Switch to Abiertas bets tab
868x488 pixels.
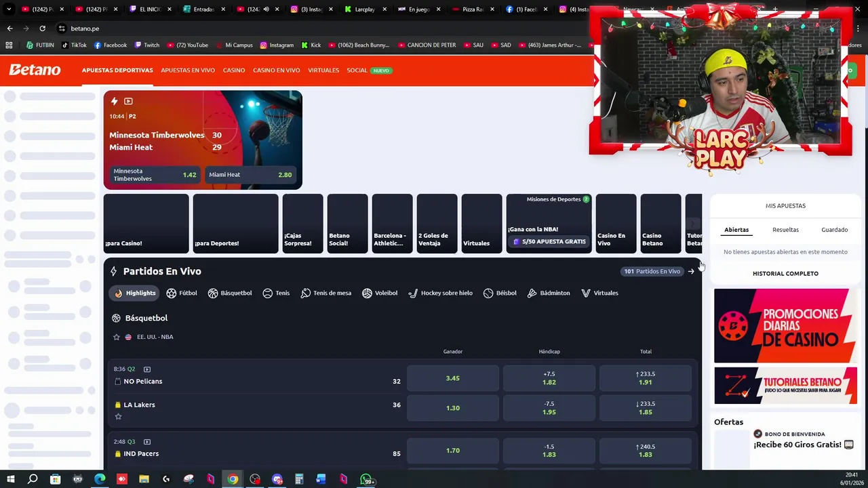click(x=736, y=230)
